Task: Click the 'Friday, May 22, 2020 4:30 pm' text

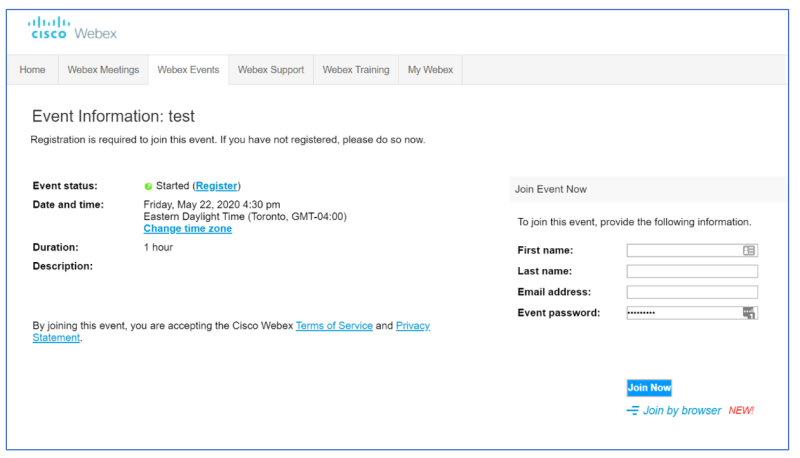Action: (212, 205)
